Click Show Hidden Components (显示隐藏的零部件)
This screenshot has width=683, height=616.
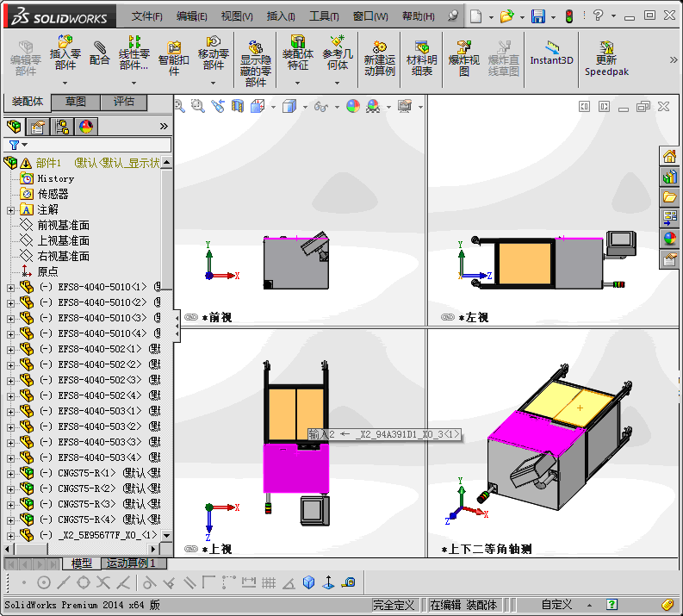(256, 63)
